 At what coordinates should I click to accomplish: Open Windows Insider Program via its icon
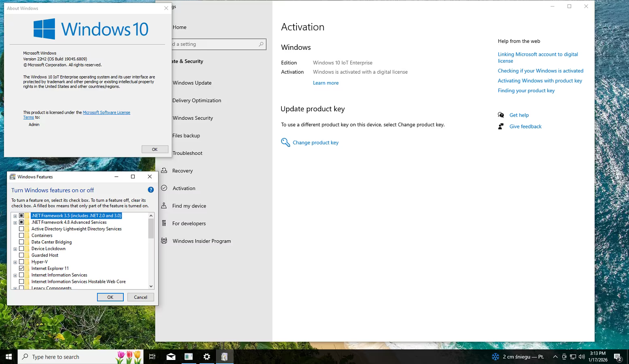tap(164, 241)
